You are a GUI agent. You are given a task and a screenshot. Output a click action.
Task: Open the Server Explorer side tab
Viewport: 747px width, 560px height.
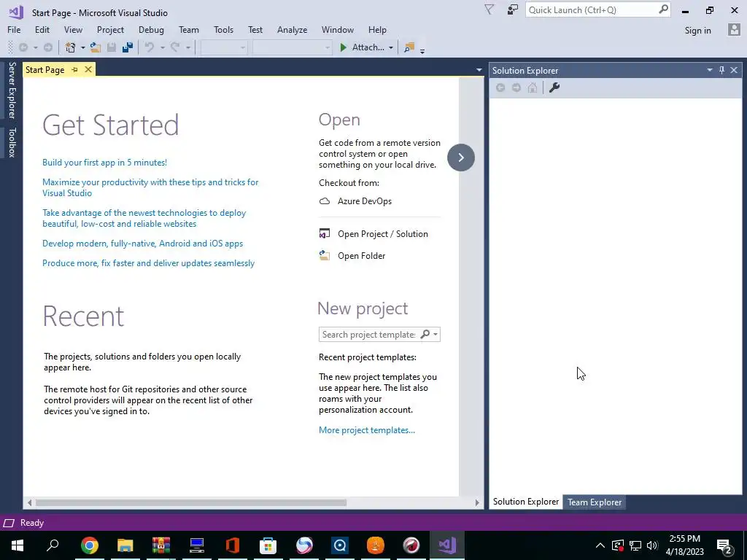12,90
